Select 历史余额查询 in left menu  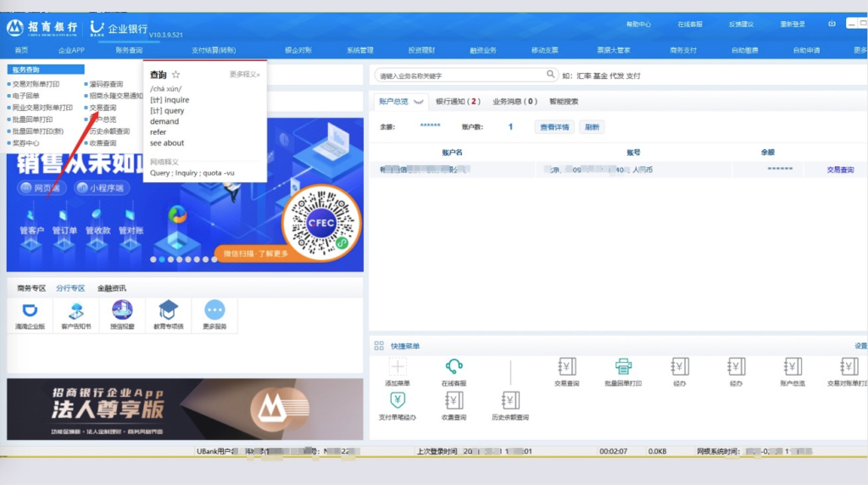pos(109,131)
